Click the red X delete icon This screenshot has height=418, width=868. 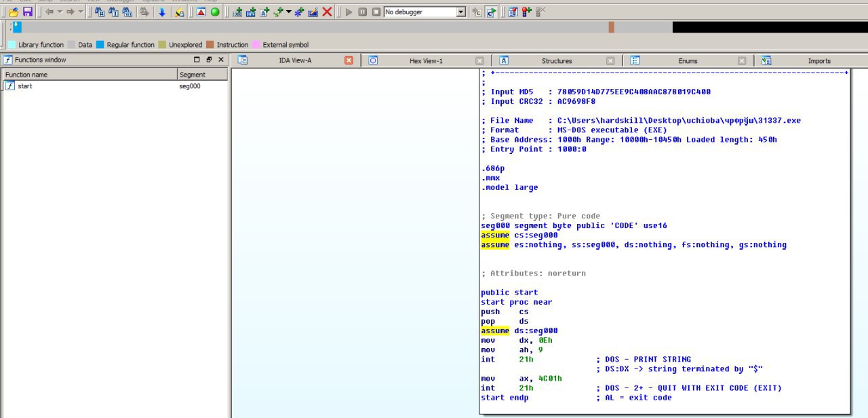pyautogui.click(x=327, y=12)
